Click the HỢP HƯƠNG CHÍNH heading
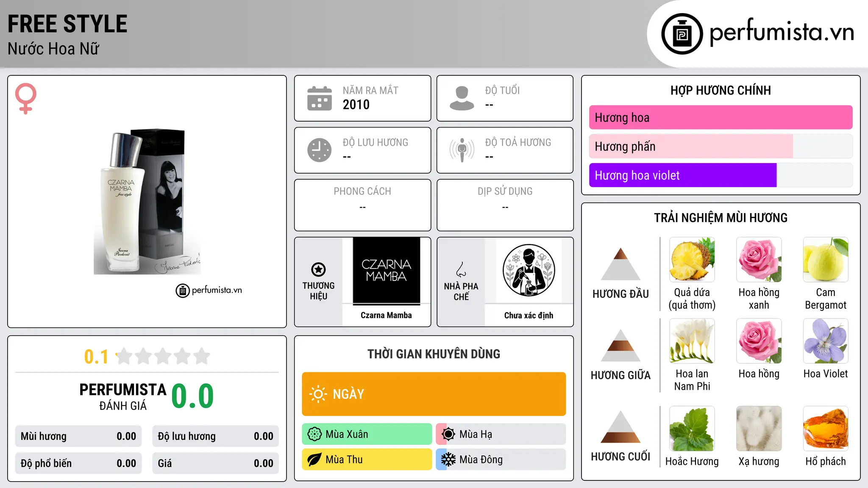 click(721, 90)
